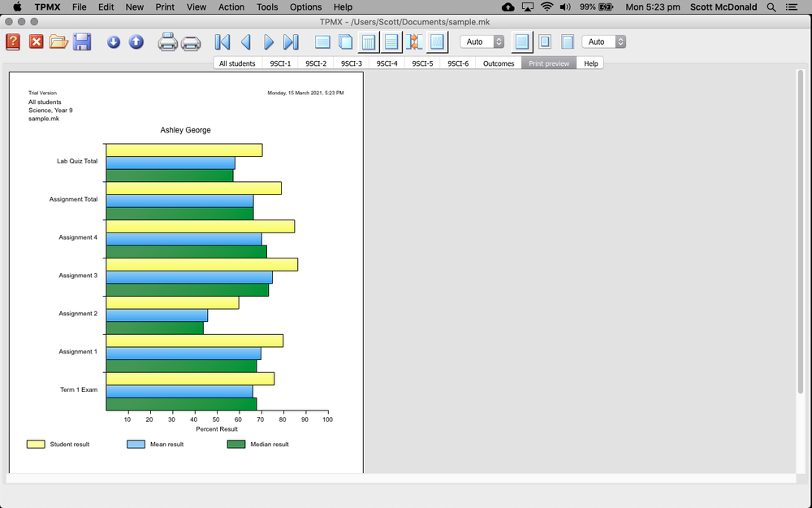Click the Ashley George chart title
The width and height of the screenshot is (812, 508).
click(185, 130)
